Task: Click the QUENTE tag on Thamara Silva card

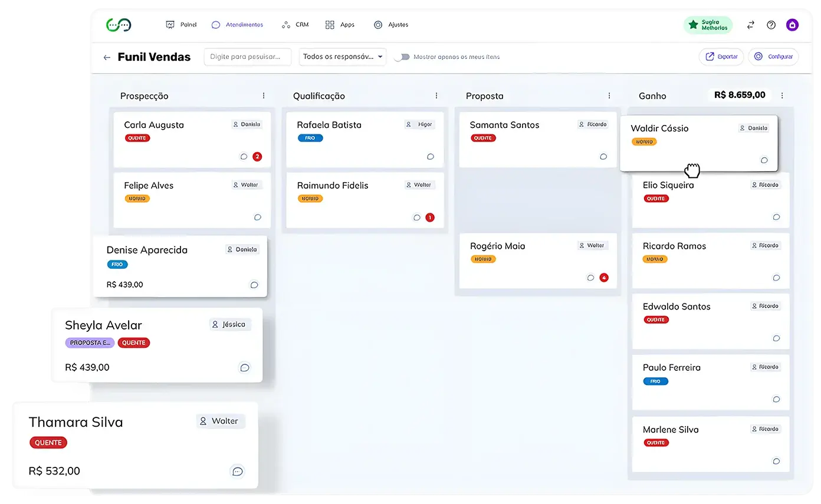Action: click(x=48, y=443)
